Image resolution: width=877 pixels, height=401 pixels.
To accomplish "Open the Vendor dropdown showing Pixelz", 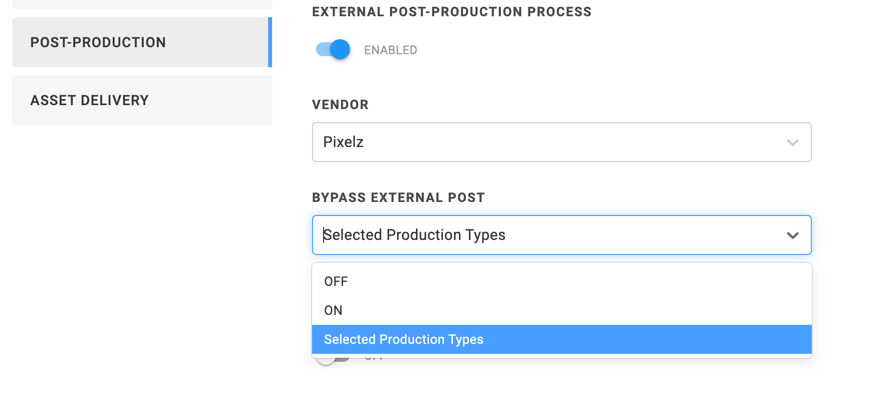I will click(560, 142).
